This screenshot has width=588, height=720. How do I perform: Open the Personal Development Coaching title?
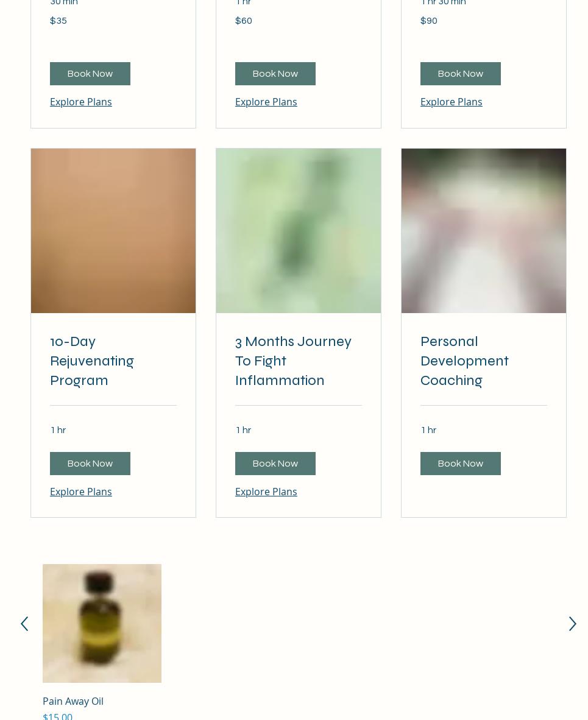[x=464, y=361]
